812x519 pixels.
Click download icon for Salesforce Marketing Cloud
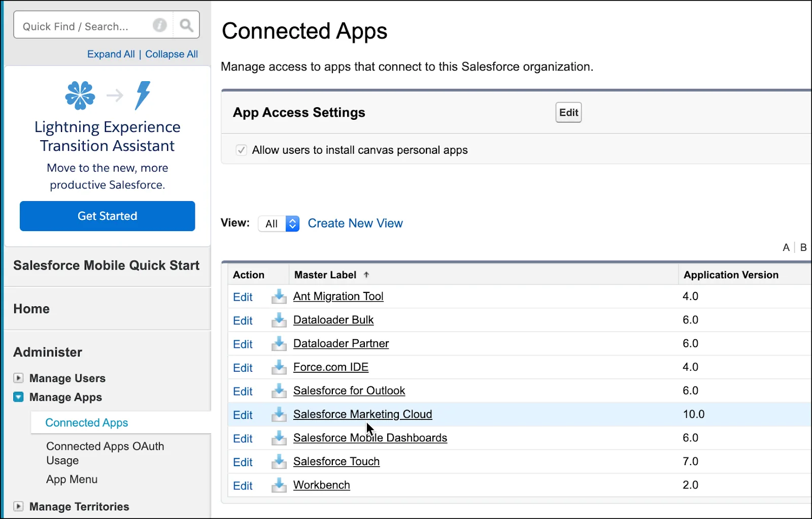[x=279, y=414]
